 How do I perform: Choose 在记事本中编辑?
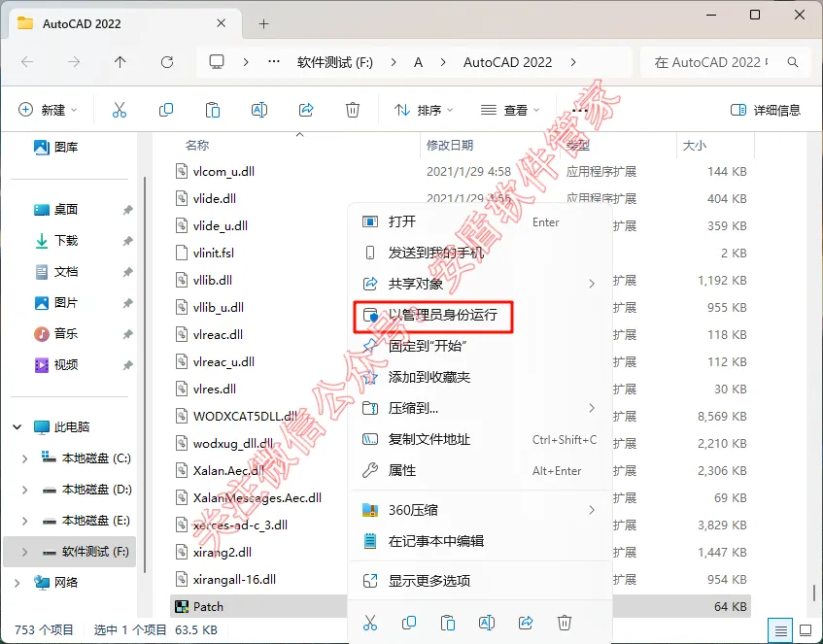click(480, 541)
